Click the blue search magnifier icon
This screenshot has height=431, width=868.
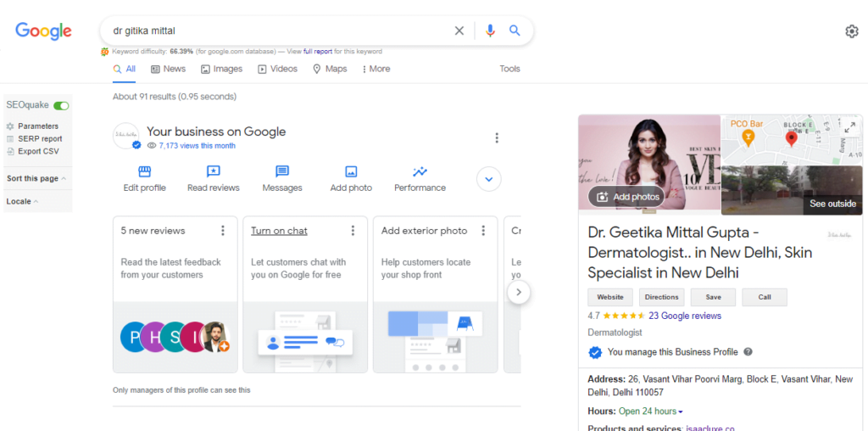coord(515,31)
